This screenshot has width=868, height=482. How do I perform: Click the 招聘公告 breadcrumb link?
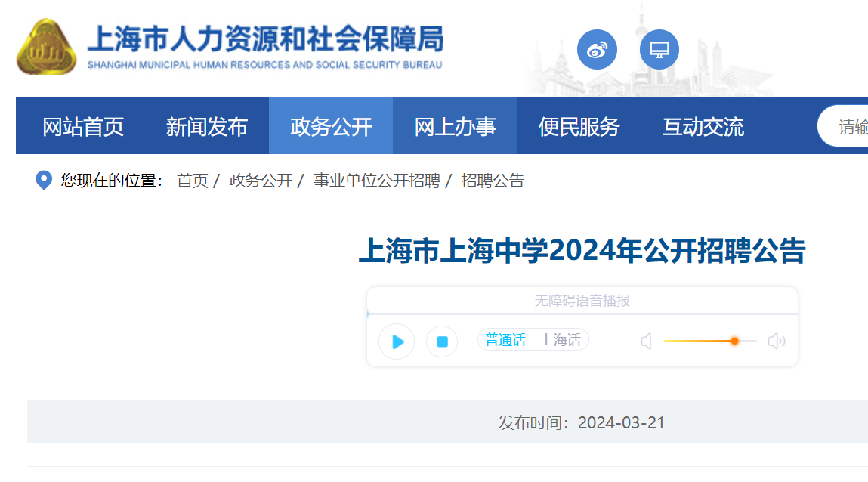(x=493, y=181)
